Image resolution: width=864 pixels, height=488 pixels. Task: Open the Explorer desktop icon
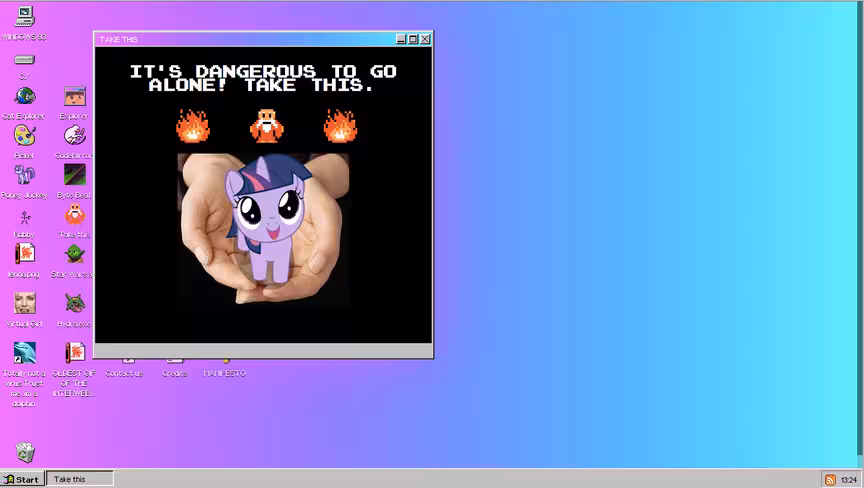(74, 96)
